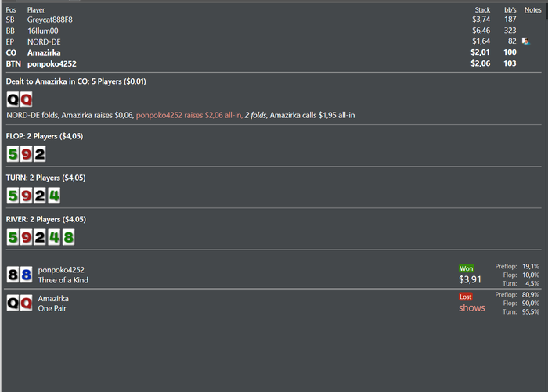Click the Stack column header
This screenshot has width=548, height=392.
tap(482, 9)
